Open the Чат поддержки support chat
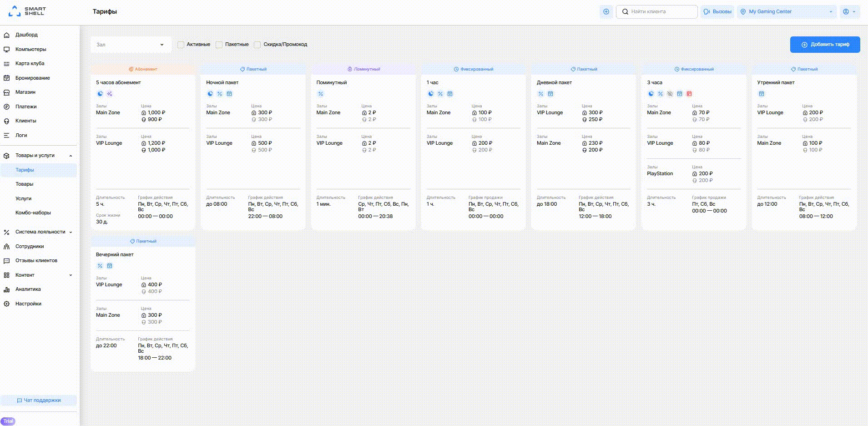 pyautogui.click(x=39, y=401)
